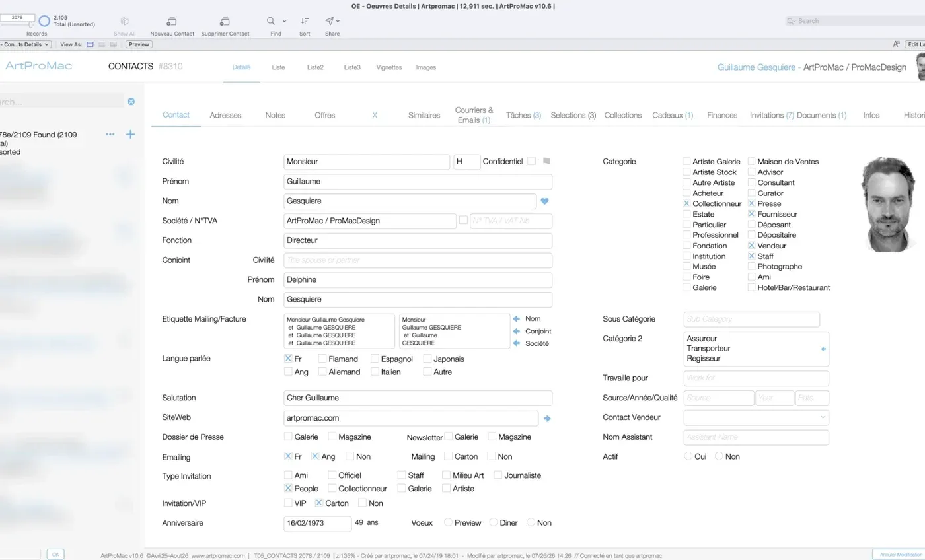This screenshot has width=925, height=560.
Task: Go to the Finances tab
Action: coord(722,115)
